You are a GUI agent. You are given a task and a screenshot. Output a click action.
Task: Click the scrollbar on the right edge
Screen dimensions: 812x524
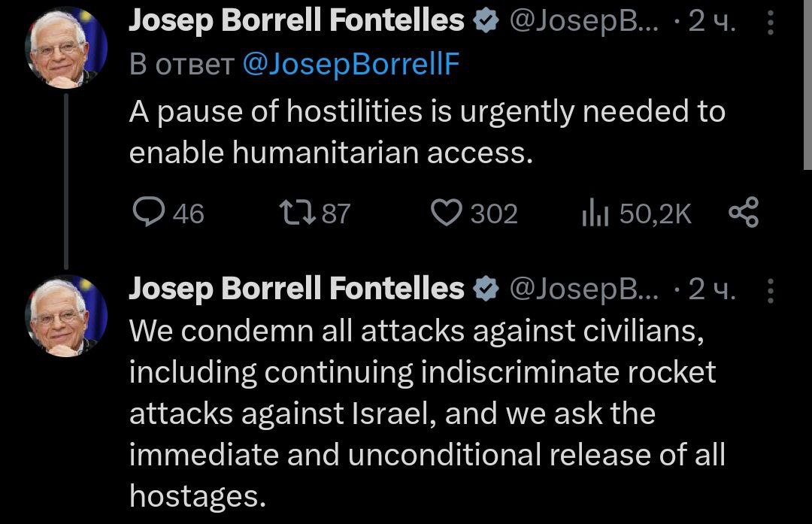(807, 83)
